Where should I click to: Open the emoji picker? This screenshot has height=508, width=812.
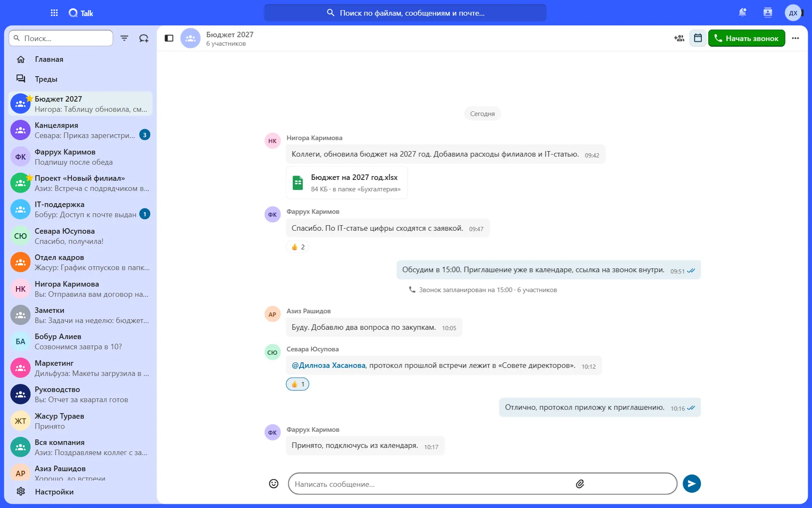click(x=274, y=483)
